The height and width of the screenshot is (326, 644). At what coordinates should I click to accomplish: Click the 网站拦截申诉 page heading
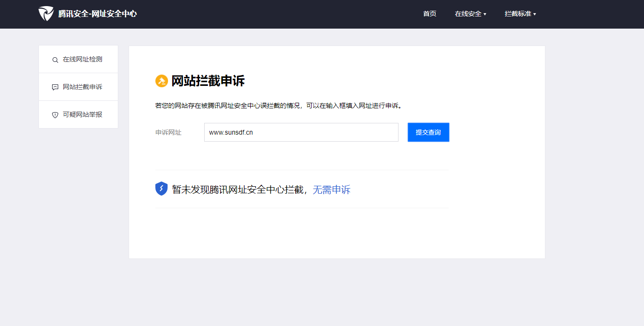coord(208,81)
